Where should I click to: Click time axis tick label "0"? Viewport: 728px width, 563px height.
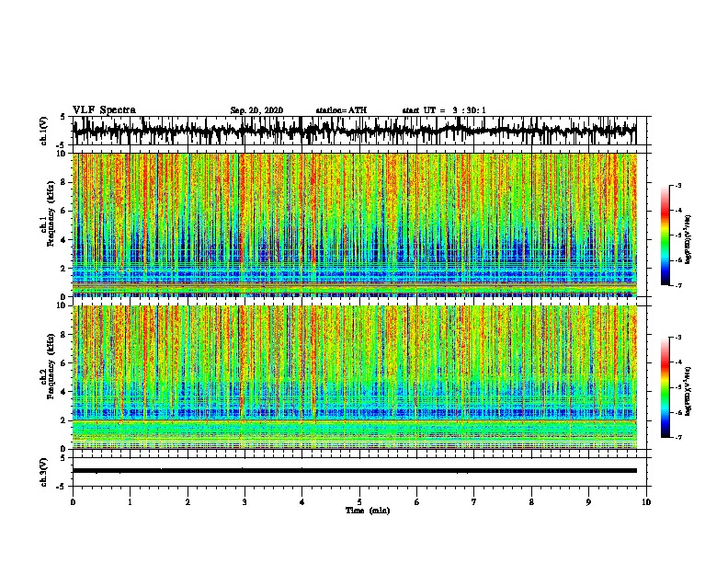pyautogui.click(x=73, y=502)
